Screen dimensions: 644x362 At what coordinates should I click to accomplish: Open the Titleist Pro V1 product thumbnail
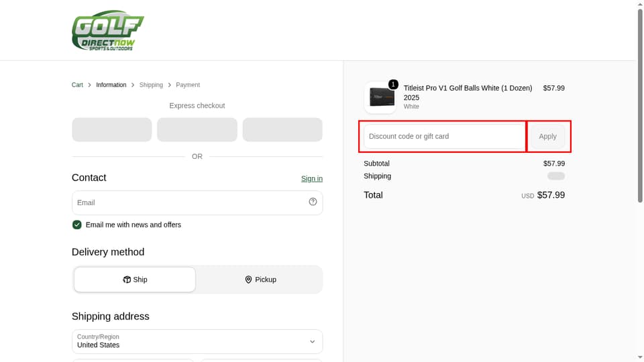[x=380, y=98]
